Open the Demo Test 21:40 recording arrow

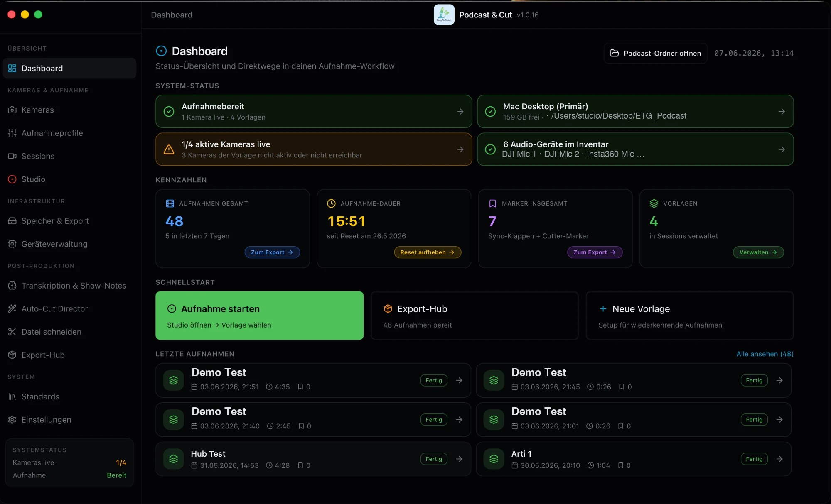pos(459,420)
